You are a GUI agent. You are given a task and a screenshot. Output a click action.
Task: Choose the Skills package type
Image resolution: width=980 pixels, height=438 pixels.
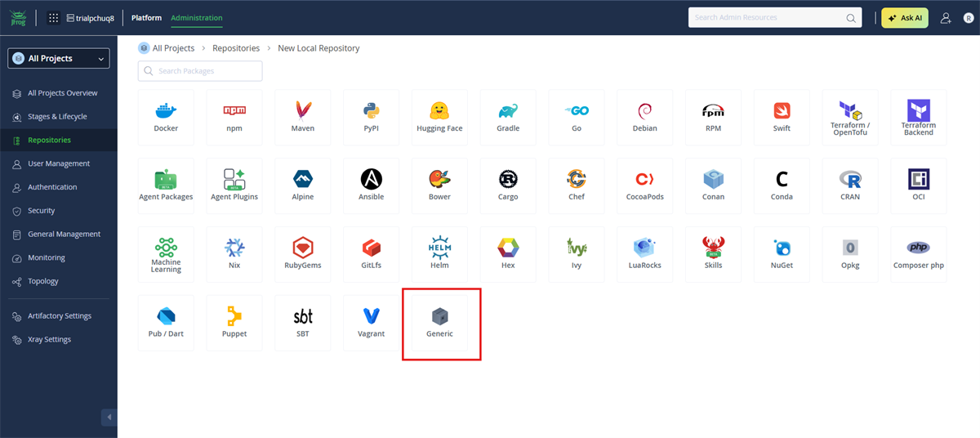pyautogui.click(x=713, y=255)
